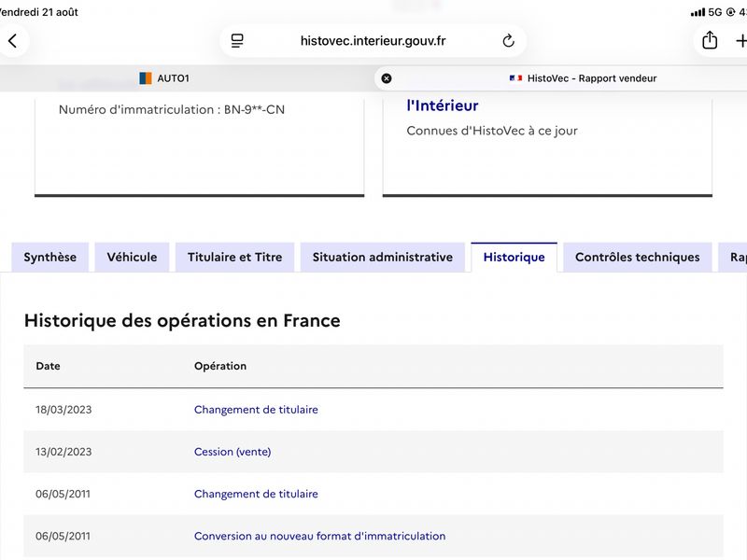This screenshot has width=747, height=560.
Task: Focus the histovec.interieur.gouv.fr address bar
Action: click(373, 41)
